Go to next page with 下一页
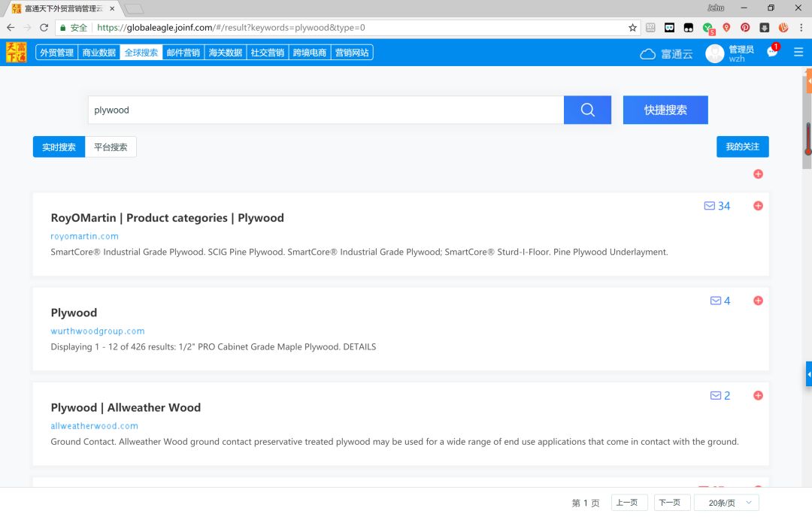Viewport: 812px width, 517px height. click(671, 503)
